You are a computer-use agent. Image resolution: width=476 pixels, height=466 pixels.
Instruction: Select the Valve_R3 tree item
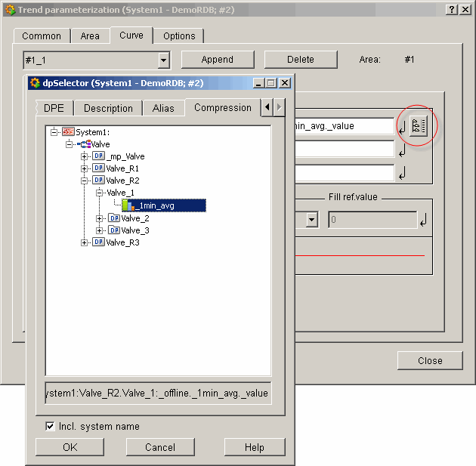122,242
